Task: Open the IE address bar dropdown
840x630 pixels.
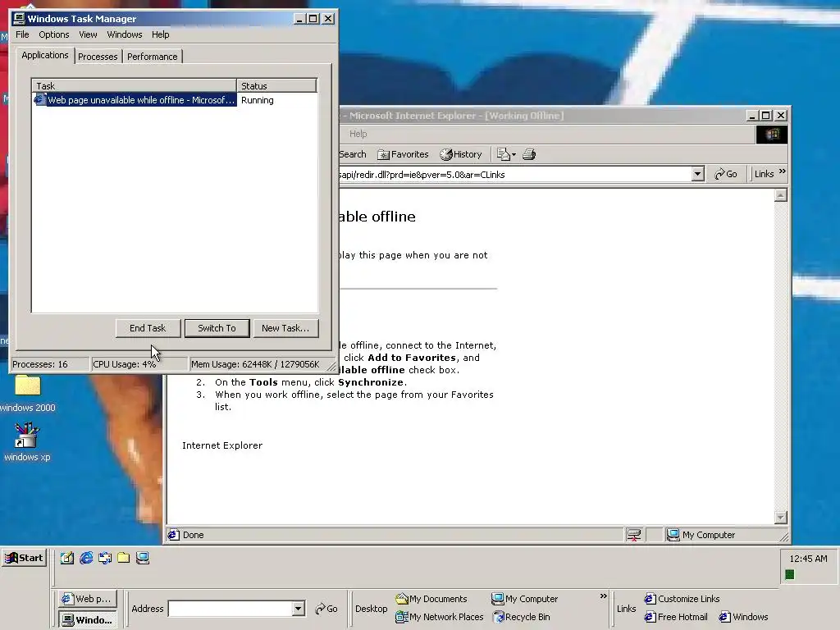Action: pos(697,174)
